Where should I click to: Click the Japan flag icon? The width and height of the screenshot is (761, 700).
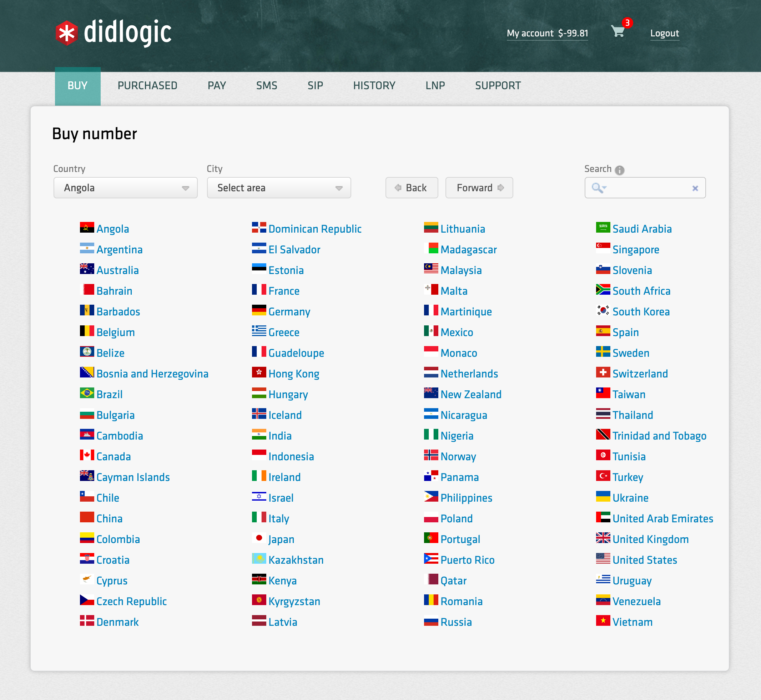coord(259,538)
